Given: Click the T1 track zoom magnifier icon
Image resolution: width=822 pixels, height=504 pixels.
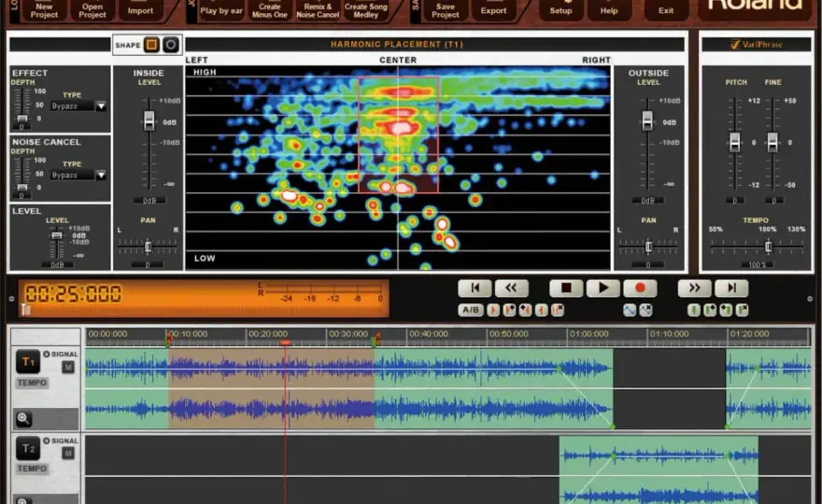Looking at the screenshot, I should pyautogui.click(x=23, y=418).
